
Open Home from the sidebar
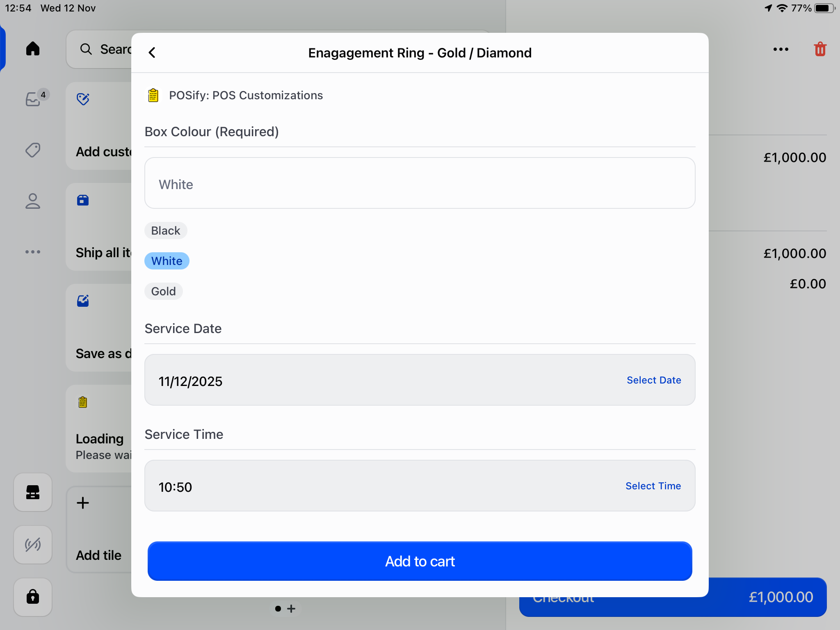33,49
